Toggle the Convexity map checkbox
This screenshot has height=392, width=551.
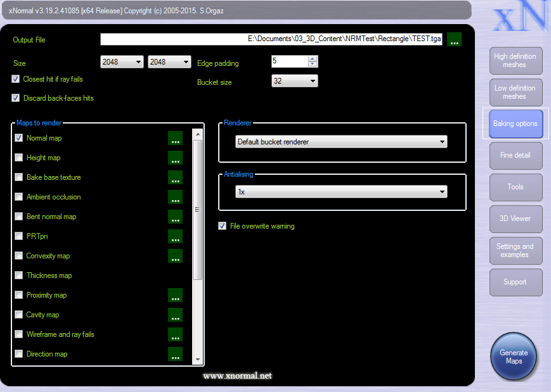(19, 256)
